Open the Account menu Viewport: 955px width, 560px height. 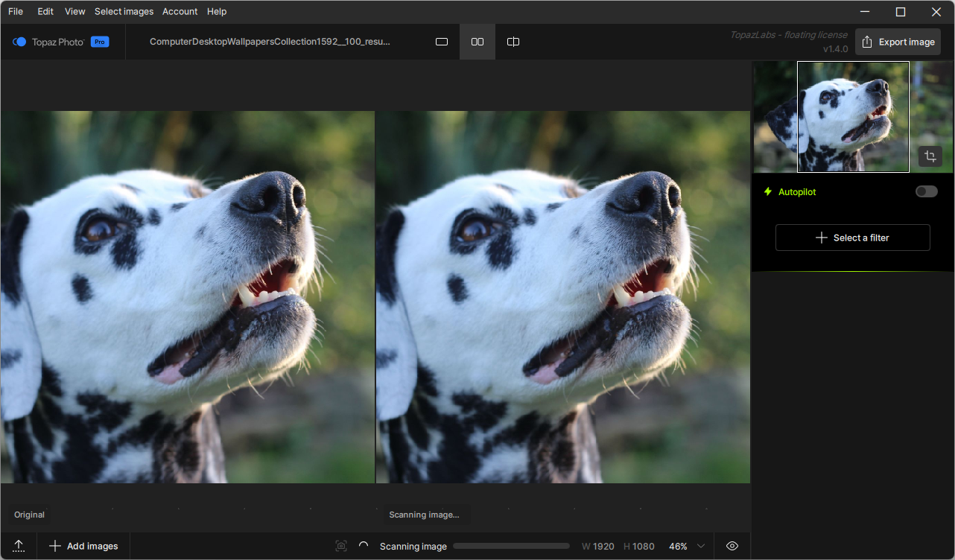point(180,12)
